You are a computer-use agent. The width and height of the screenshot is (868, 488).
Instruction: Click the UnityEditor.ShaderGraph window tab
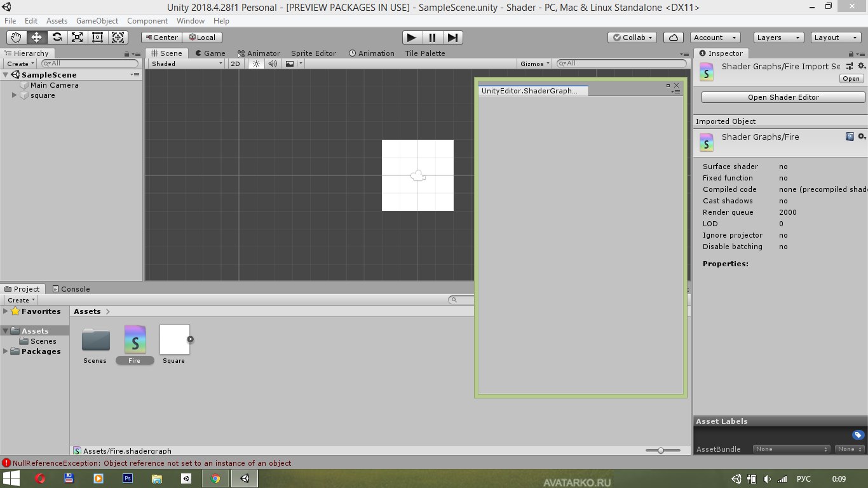[x=533, y=91]
